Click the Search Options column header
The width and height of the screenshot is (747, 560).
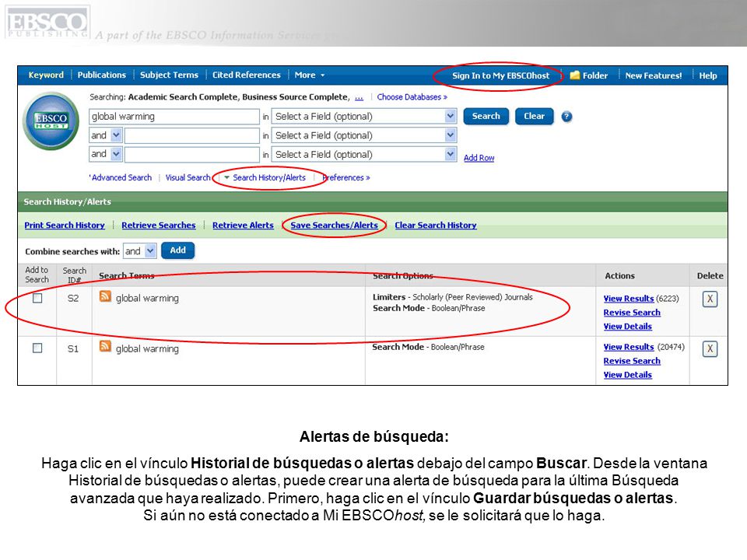click(x=402, y=275)
